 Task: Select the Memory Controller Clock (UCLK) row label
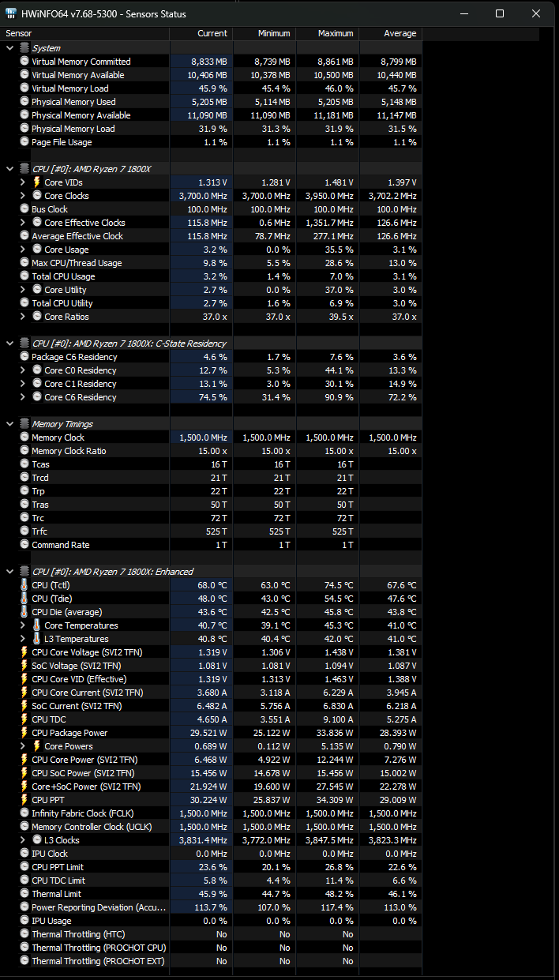tap(92, 827)
